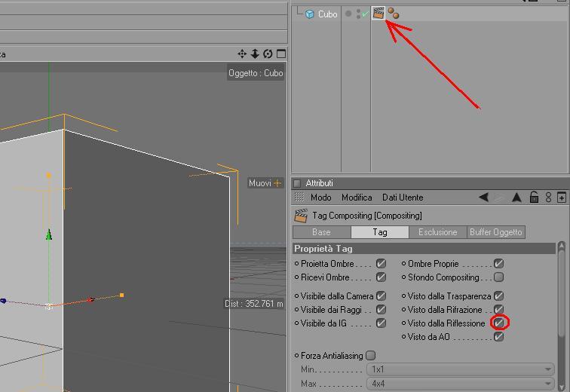This screenshot has width=570, height=392.
Task: Click the back arrow in Attributi panel
Action: coord(483,198)
